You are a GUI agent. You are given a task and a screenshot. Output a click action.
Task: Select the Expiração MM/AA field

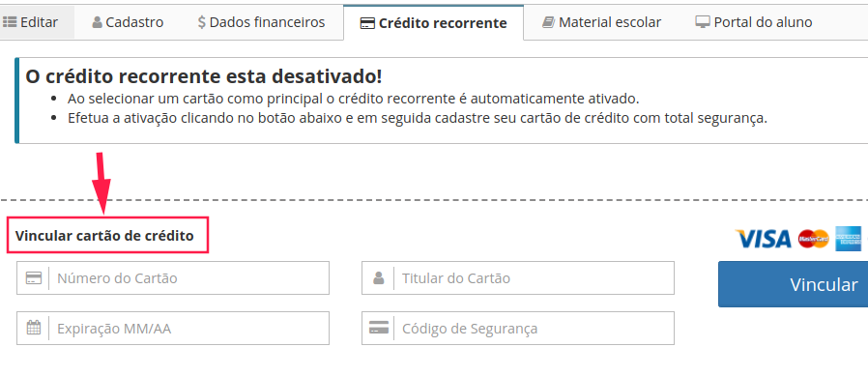[173, 328]
